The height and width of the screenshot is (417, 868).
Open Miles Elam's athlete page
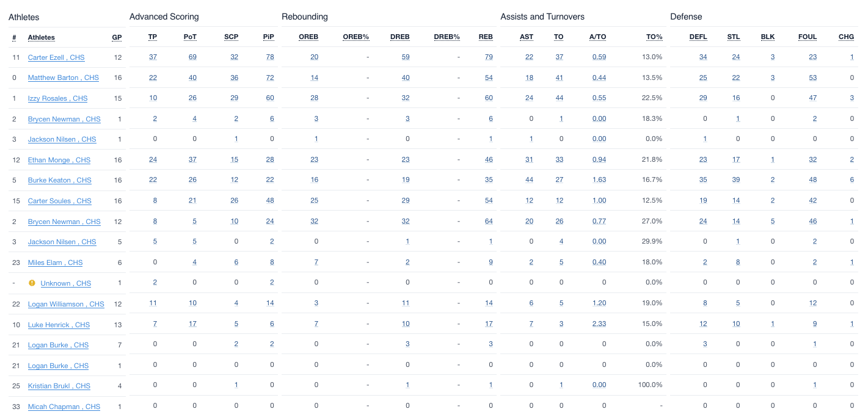pyautogui.click(x=55, y=263)
